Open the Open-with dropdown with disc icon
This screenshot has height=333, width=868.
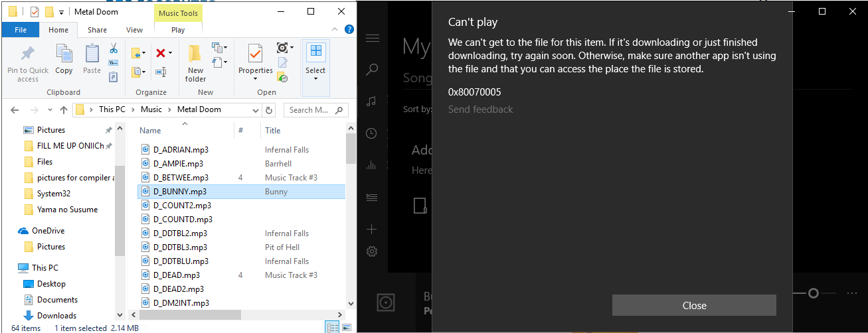click(286, 48)
